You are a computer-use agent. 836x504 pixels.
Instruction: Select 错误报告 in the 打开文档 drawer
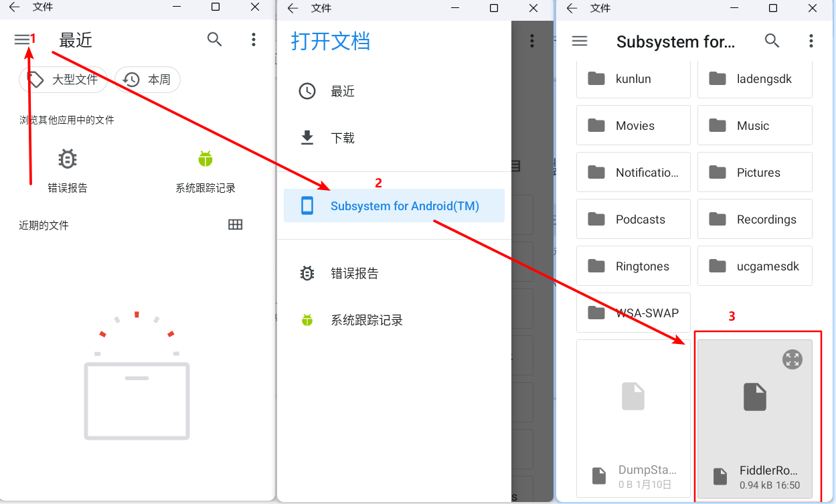[x=394, y=273]
